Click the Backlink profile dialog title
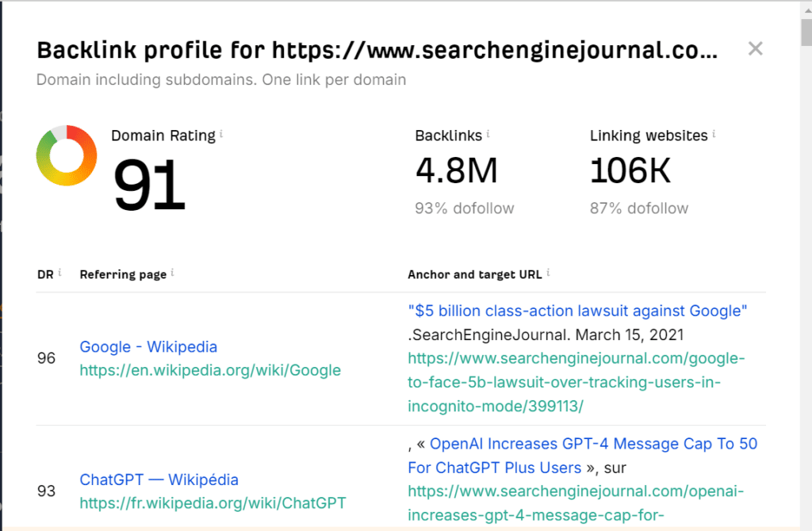 point(377,50)
